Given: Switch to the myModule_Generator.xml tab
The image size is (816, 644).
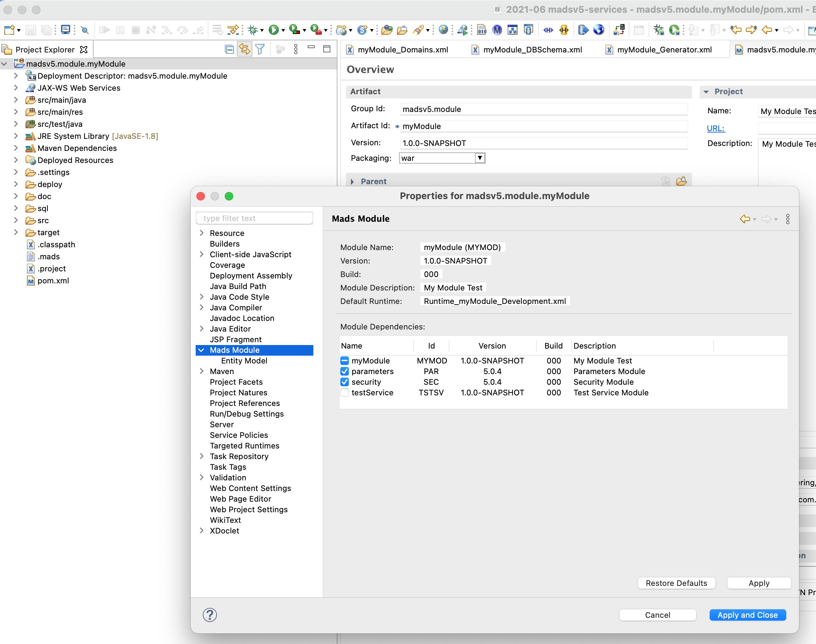Looking at the screenshot, I should click(x=664, y=49).
